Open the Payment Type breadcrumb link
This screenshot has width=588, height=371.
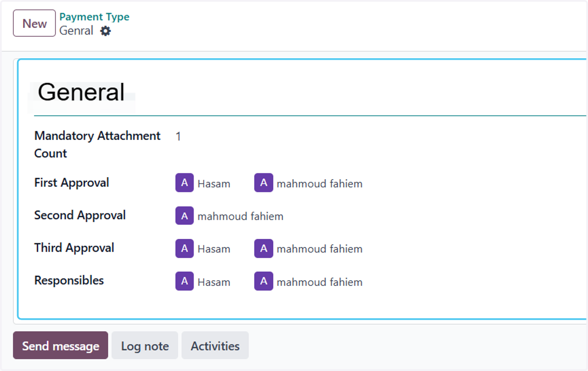point(95,17)
